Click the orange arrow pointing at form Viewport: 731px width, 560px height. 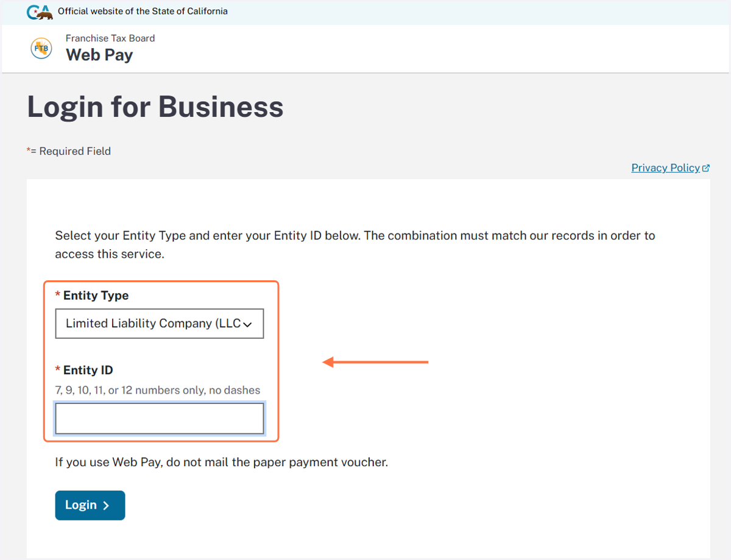[375, 363]
